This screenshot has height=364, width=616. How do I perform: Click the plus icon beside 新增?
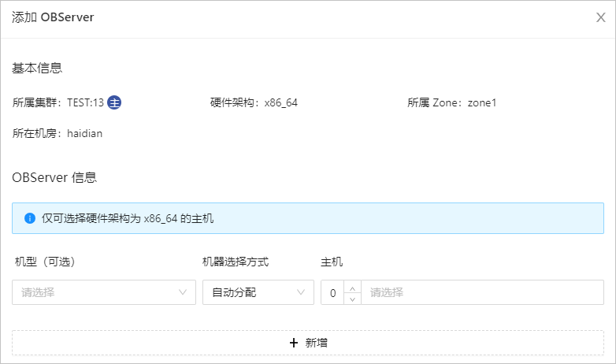pyautogui.click(x=294, y=343)
